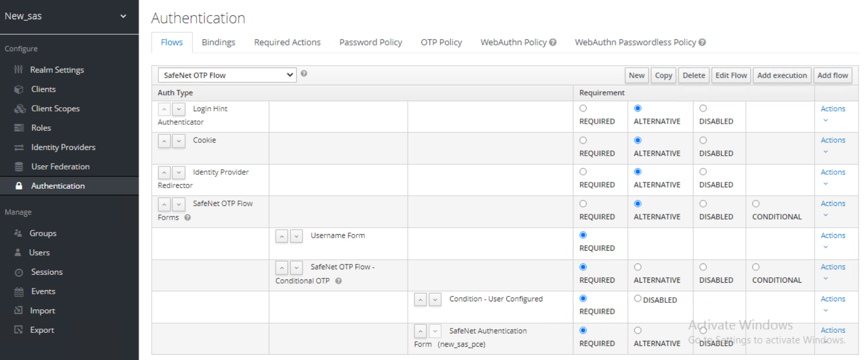Open the New_sas realm dropdown
Viewport: 868px width, 360px height.
pos(69,17)
